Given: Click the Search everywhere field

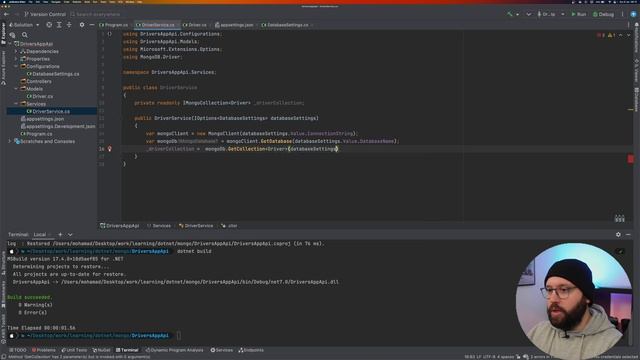Looking at the screenshot, I should [x=95, y=14].
